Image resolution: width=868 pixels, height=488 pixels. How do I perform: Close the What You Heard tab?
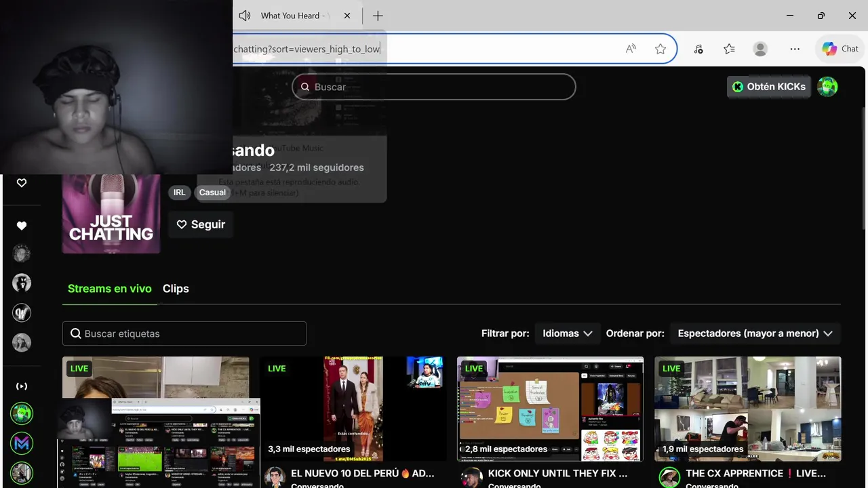[x=347, y=16]
